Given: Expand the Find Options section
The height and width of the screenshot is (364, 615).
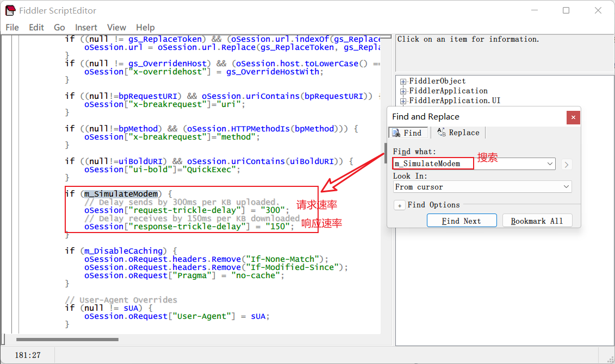Looking at the screenshot, I should (399, 205).
